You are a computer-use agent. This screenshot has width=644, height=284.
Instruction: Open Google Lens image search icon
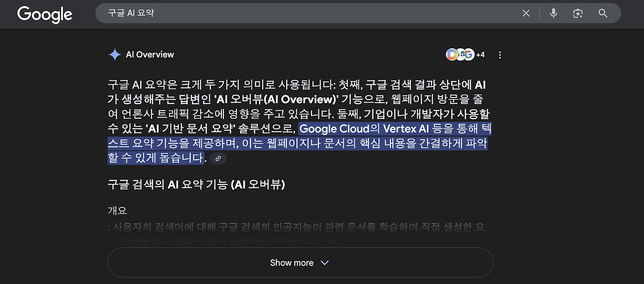pos(578,14)
